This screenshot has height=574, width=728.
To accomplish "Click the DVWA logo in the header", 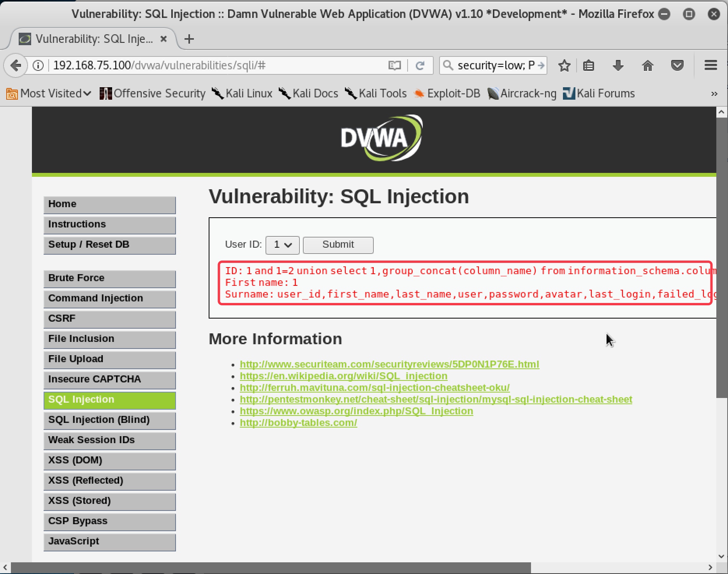I will point(382,138).
